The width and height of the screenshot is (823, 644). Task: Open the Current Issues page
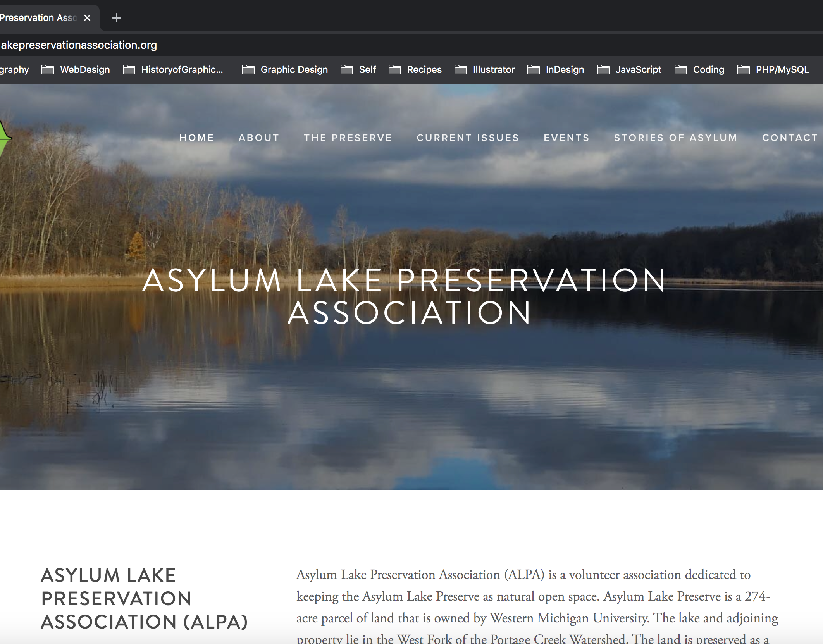468,138
